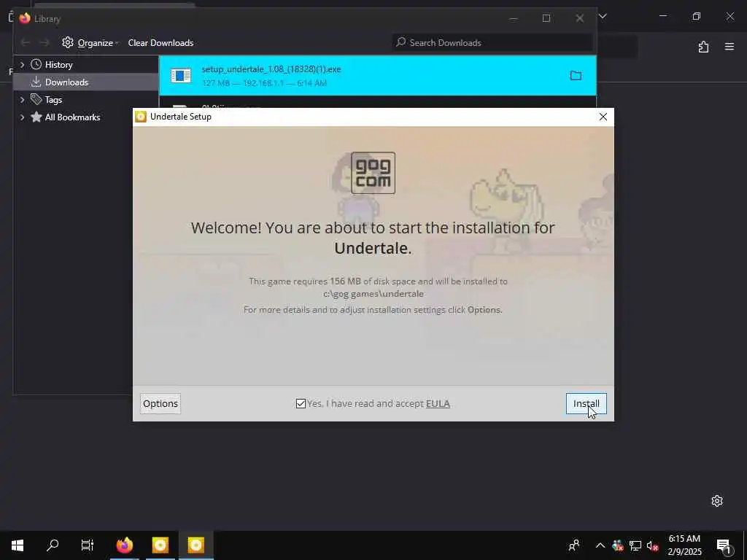Switch to Firefox on the taskbar
Viewport: 747px width, 560px height.
pyautogui.click(x=125, y=545)
